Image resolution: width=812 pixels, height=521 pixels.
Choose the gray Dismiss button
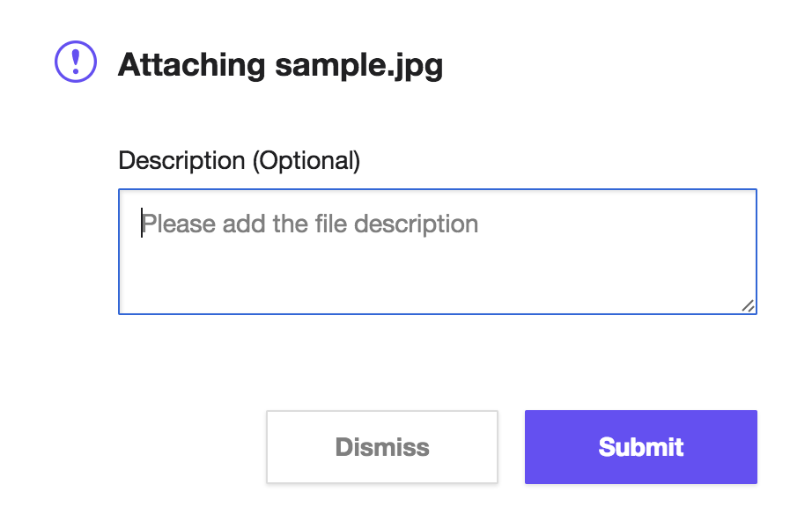(x=382, y=447)
